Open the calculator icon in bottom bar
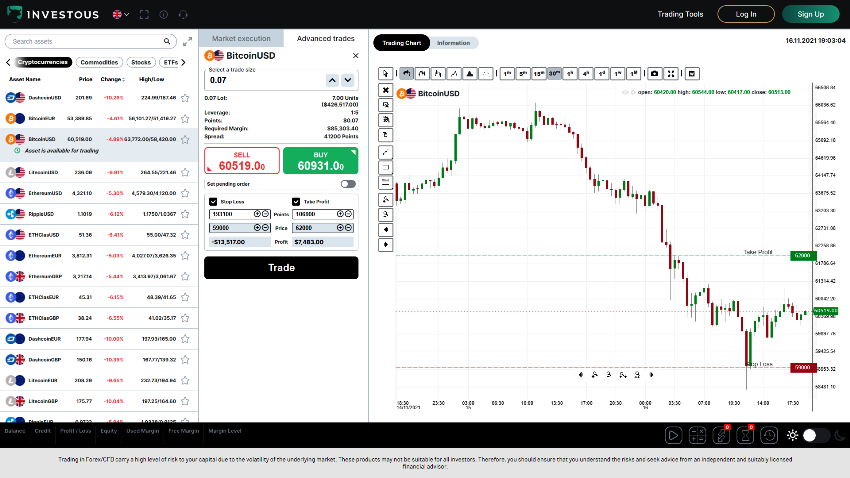The width and height of the screenshot is (850, 478). pos(697,435)
